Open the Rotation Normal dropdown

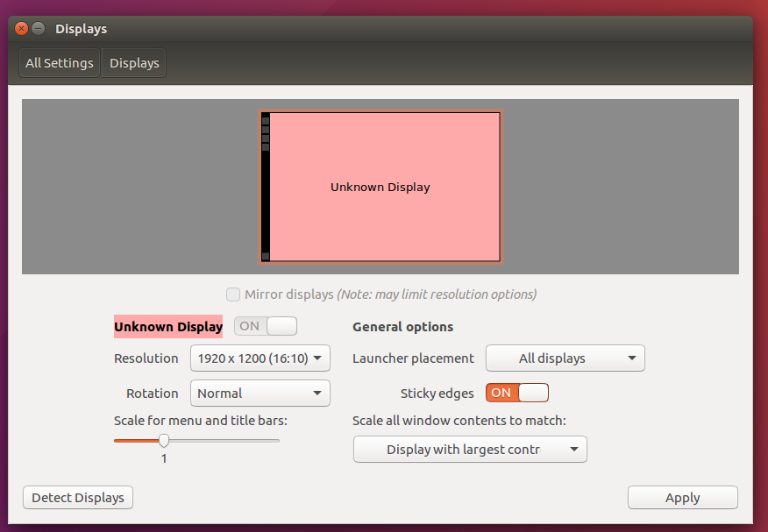point(260,393)
